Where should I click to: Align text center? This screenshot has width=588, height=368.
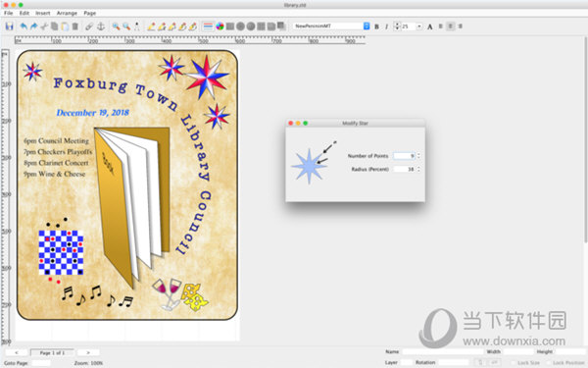click(x=451, y=26)
